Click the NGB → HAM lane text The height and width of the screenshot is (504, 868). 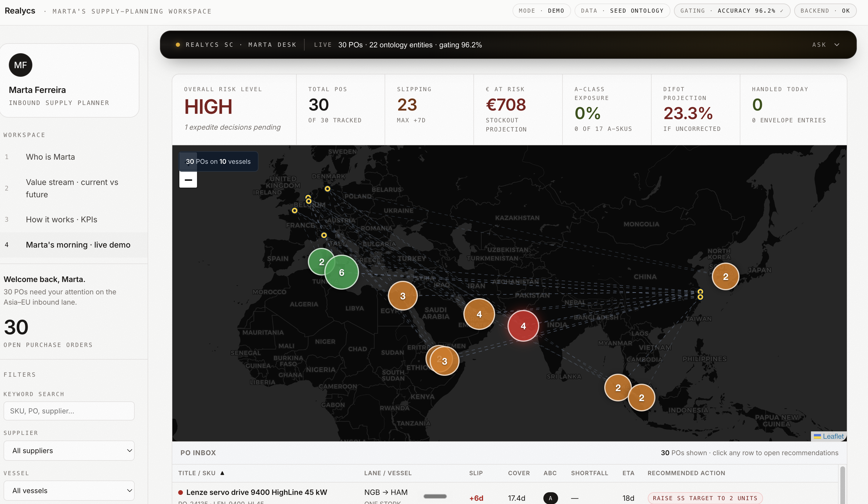[386, 492]
